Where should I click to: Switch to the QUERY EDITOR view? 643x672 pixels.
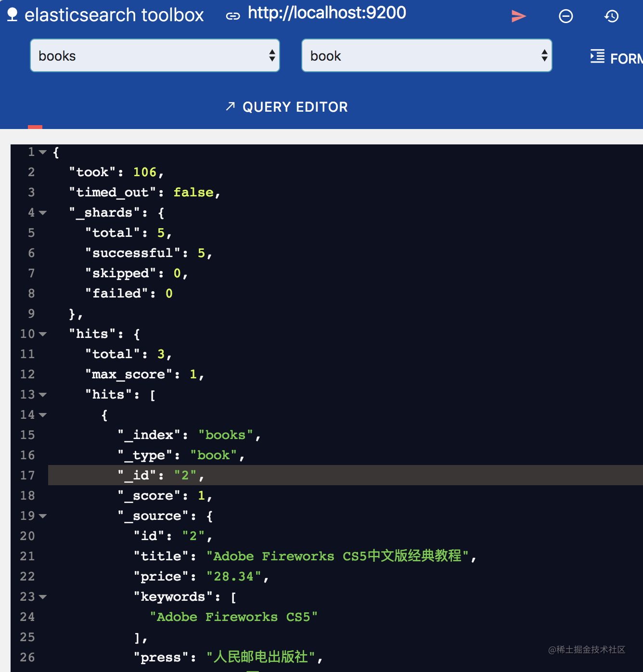coord(296,106)
